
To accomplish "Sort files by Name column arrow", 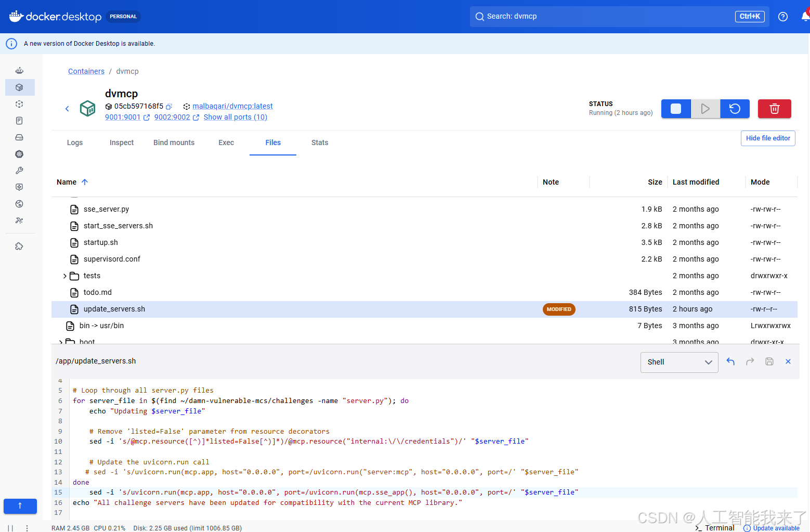I will point(85,182).
